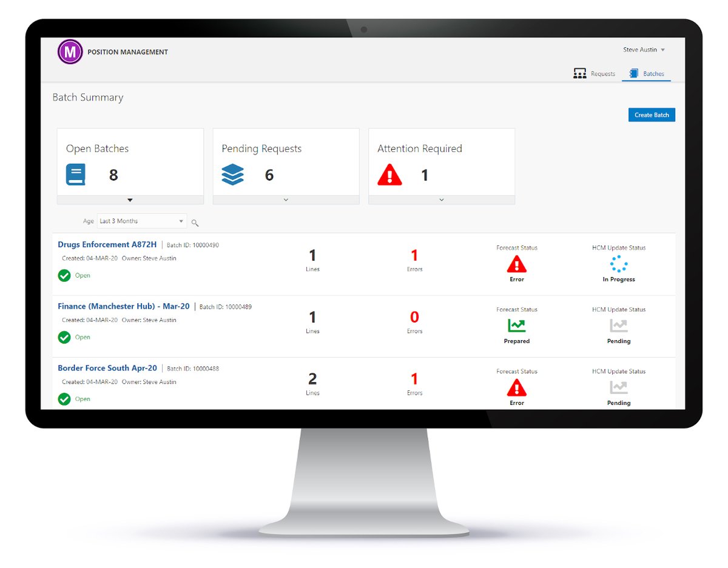The width and height of the screenshot is (728, 568).
Task: Click the Pending Requests count 6
Action: click(269, 175)
